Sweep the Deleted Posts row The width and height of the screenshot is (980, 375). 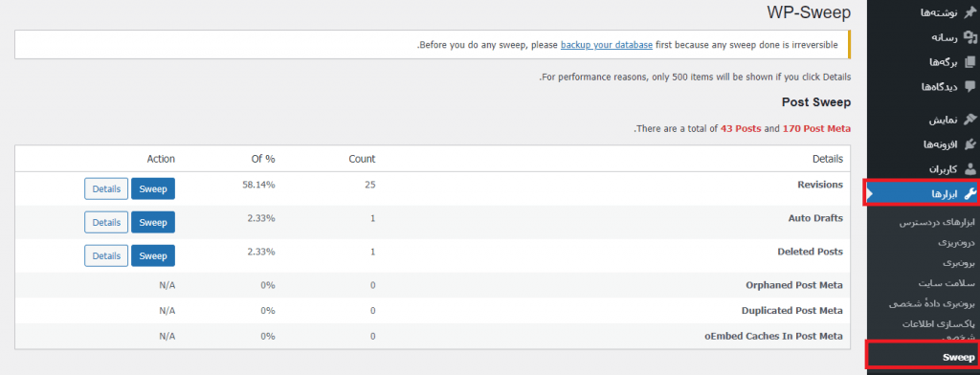(153, 255)
